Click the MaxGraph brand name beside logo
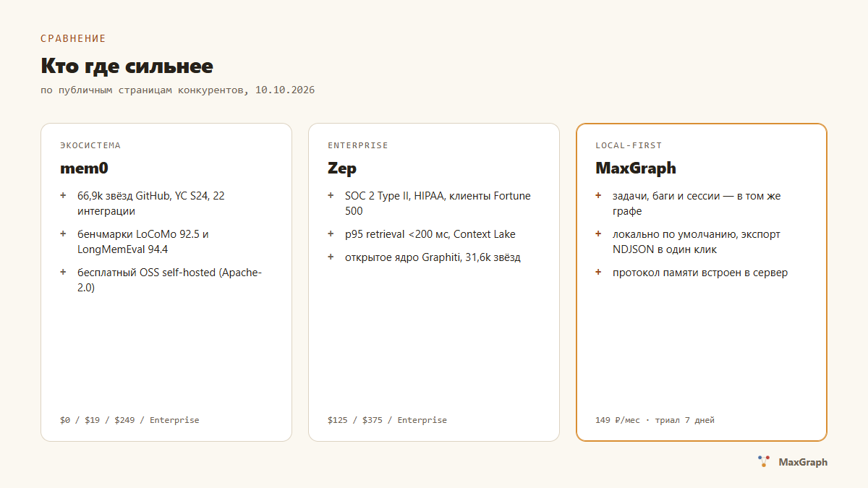 (x=803, y=462)
